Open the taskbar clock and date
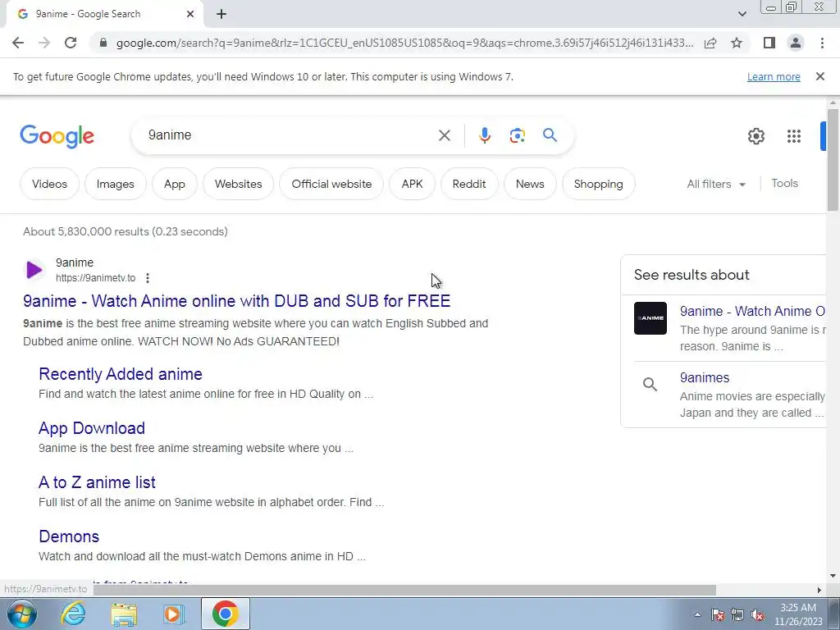Image resolution: width=840 pixels, height=630 pixels. [798, 614]
